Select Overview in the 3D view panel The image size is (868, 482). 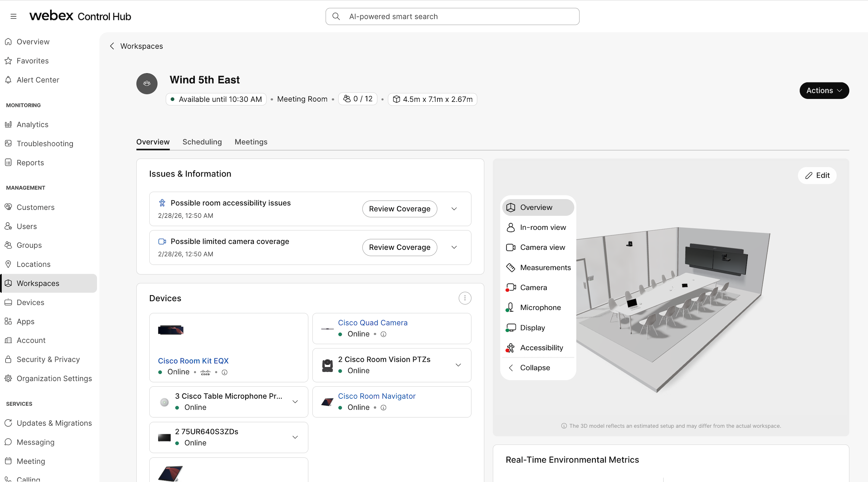pos(538,207)
